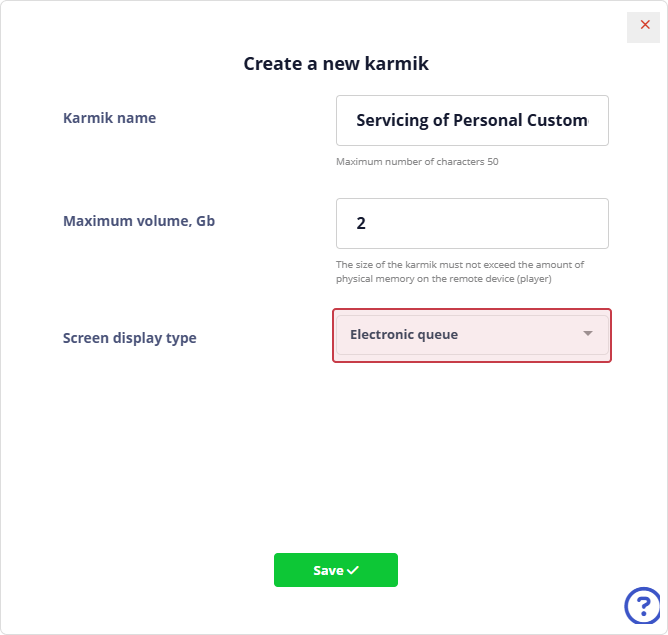Save the new karmik
This screenshot has height=635, width=668.
click(x=335, y=570)
